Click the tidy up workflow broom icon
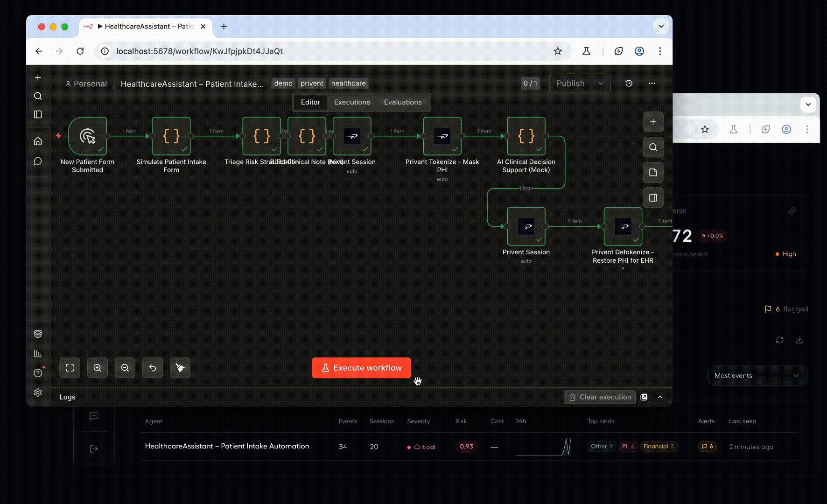The image size is (827, 504). point(180,368)
